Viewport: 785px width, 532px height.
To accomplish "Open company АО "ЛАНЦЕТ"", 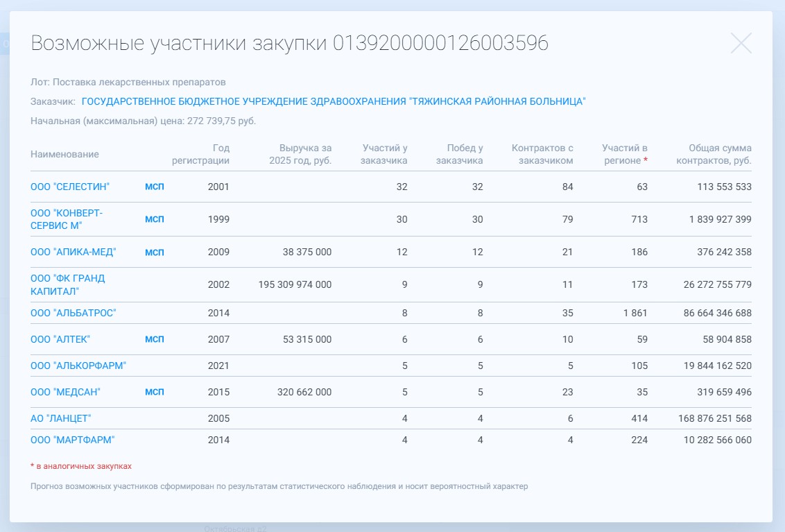I will 60,418.
